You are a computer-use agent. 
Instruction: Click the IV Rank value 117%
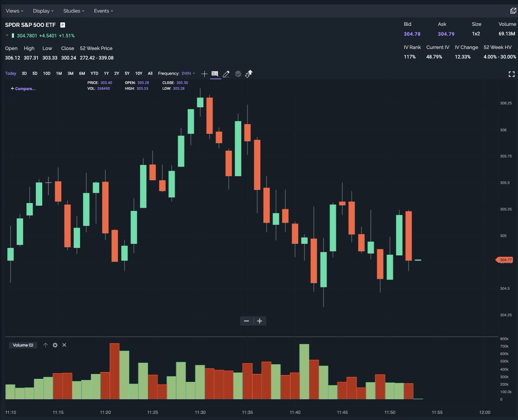(x=410, y=57)
